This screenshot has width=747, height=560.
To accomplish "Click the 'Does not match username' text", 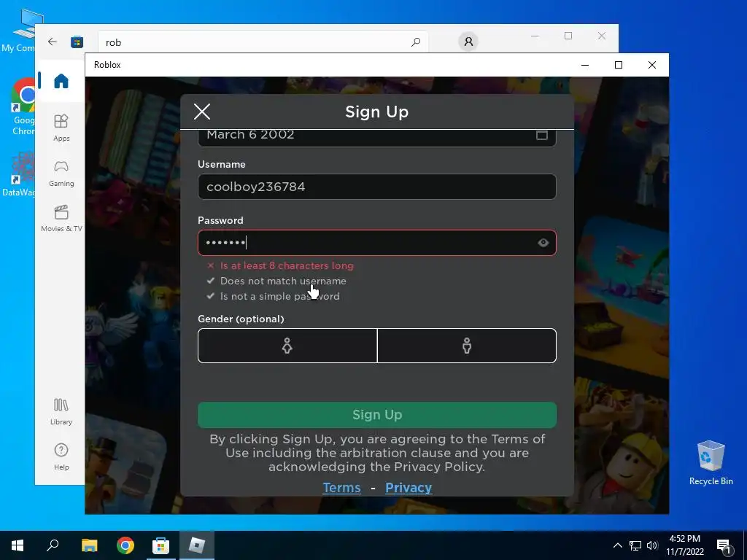I will [x=283, y=281].
